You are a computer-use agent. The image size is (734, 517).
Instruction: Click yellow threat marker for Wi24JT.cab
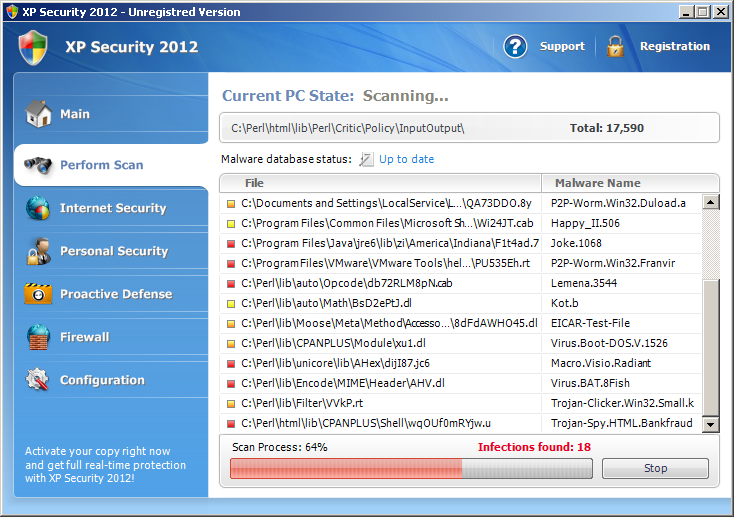coord(231,224)
